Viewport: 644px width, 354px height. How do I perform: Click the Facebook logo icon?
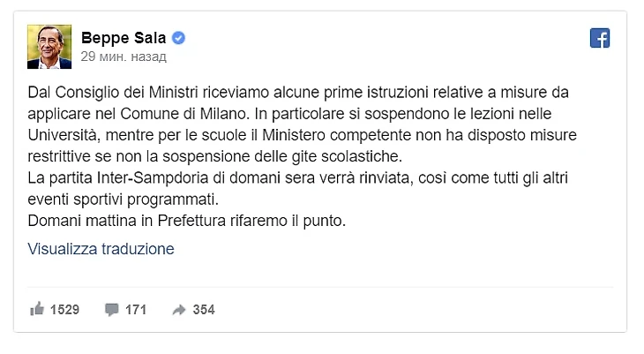tap(600, 38)
